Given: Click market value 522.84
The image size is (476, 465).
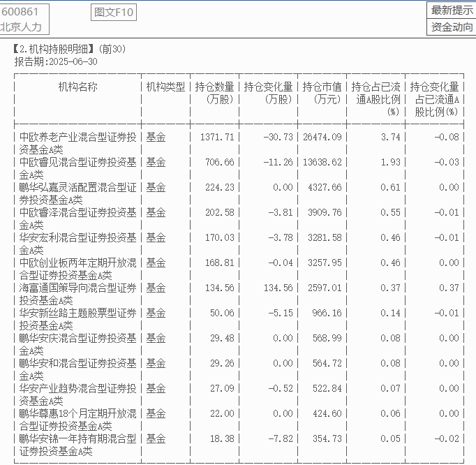Looking at the screenshot, I should point(327,389).
